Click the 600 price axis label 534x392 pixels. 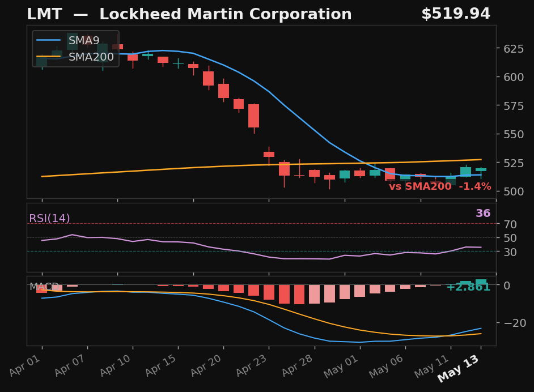514,77
